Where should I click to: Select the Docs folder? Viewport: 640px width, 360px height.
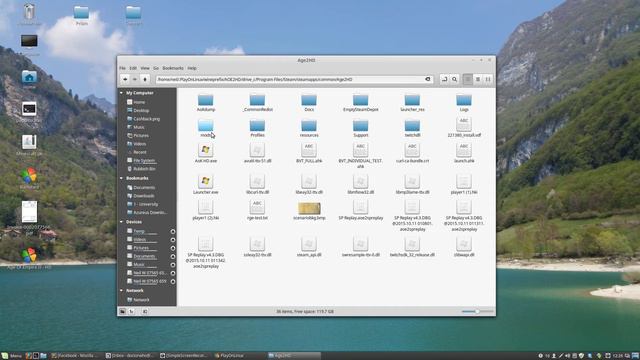tap(309, 103)
